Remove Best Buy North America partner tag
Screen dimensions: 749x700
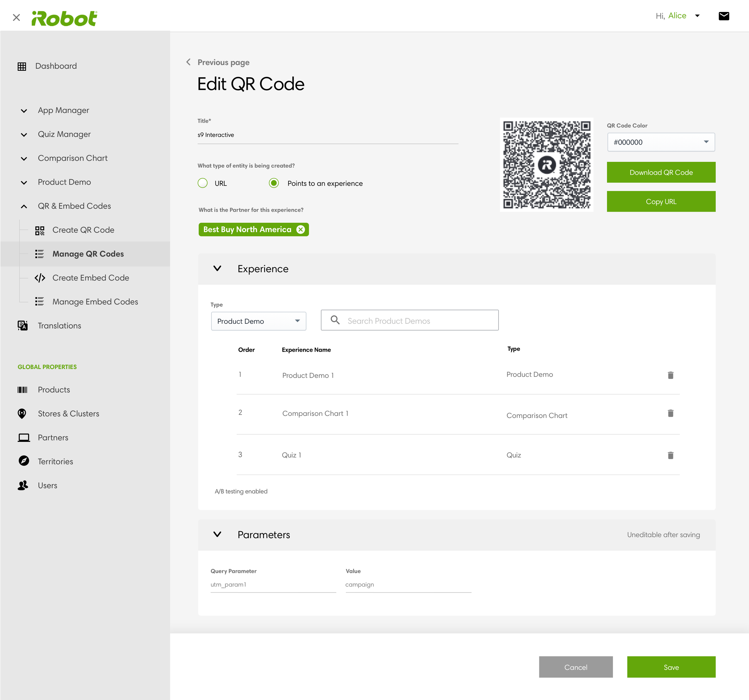pos(300,230)
